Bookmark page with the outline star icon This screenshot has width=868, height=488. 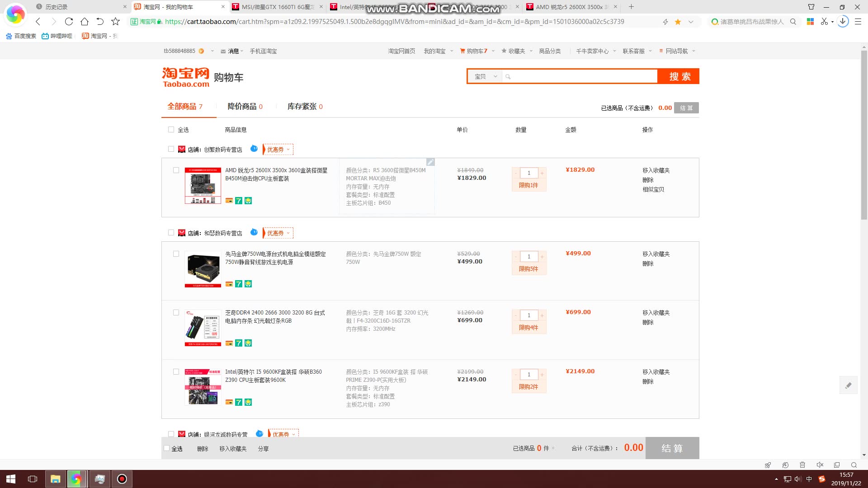(115, 21)
